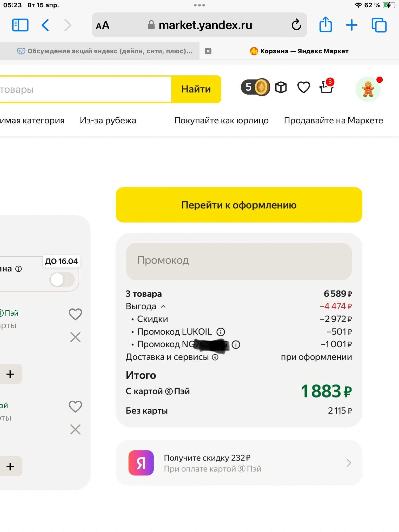The width and height of the screenshot is (399, 532).
Task: Switch to Обсуждение акций яндекс tab
Action: 105,51
